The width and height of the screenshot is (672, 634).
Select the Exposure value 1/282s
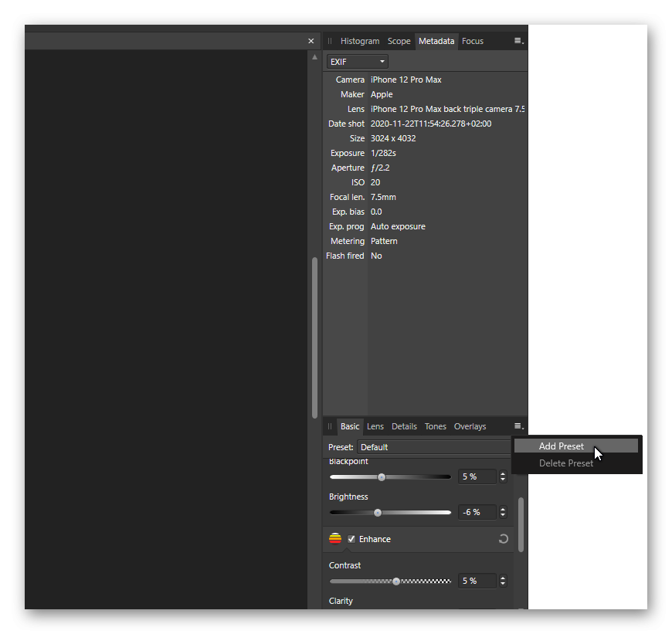[x=383, y=153]
